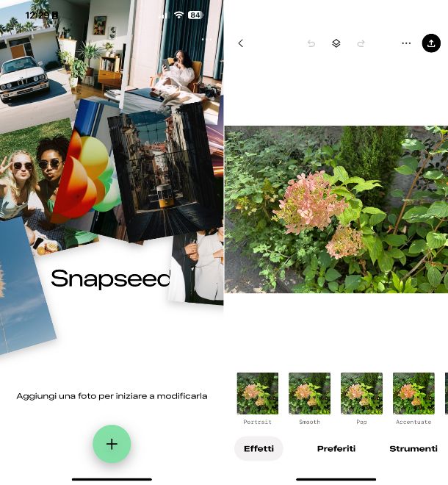
Task: Check the Wi-Fi status icon
Action: coord(178,15)
